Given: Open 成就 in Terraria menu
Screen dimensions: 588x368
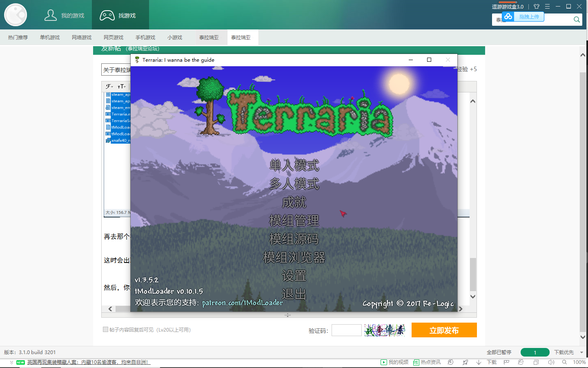Looking at the screenshot, I should click(x=294, y=202).
